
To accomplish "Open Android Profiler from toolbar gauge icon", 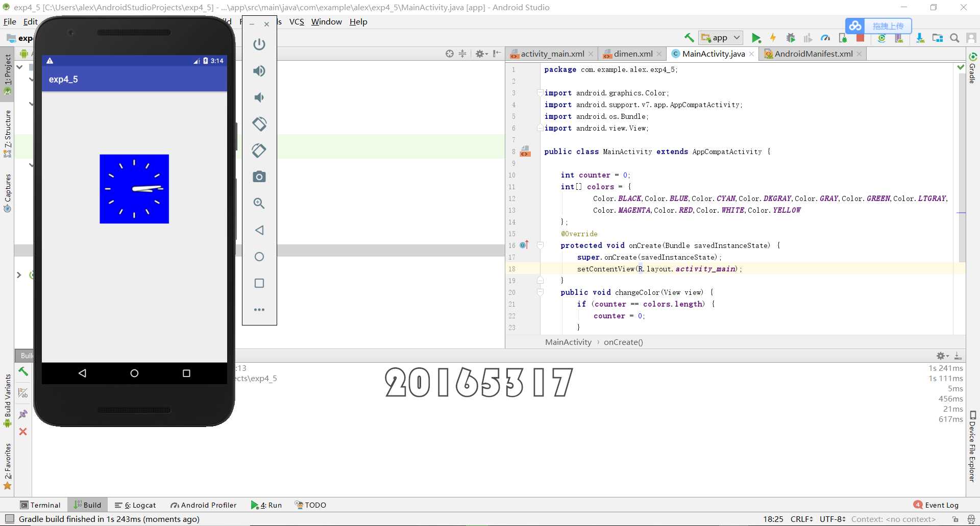I will point(825,38).
